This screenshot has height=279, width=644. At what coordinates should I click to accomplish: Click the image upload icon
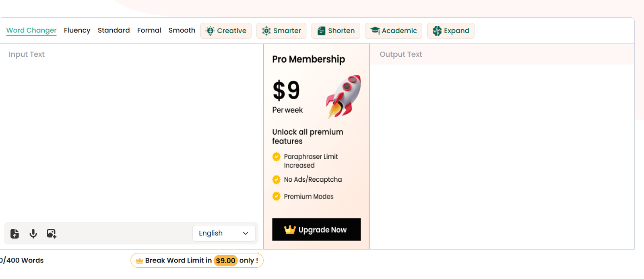pyautogui.click(x=52, y=234)
